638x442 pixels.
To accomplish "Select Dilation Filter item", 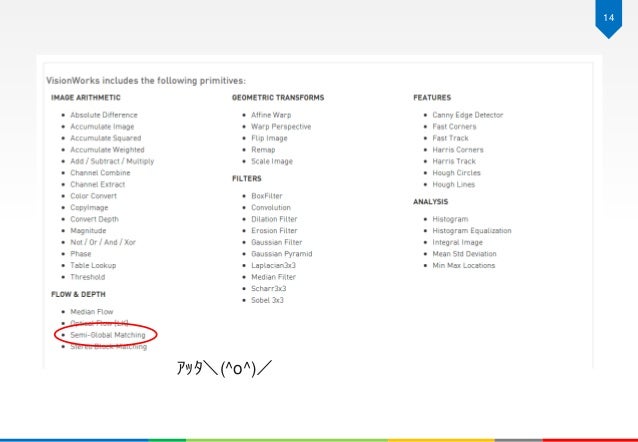I will (274, 219).
